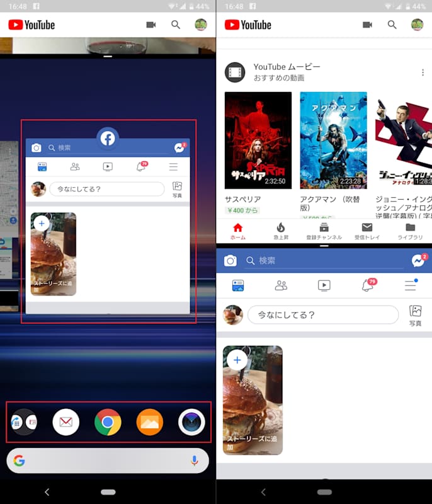This screenshot has height=504, width=432.
Task: Open Facebook hamburger menu in split screen
Action: (x=411, y=285)
